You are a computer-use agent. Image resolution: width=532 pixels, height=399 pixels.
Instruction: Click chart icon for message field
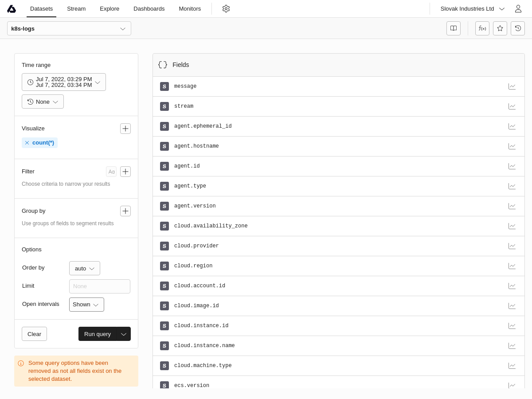coord(512,86)
